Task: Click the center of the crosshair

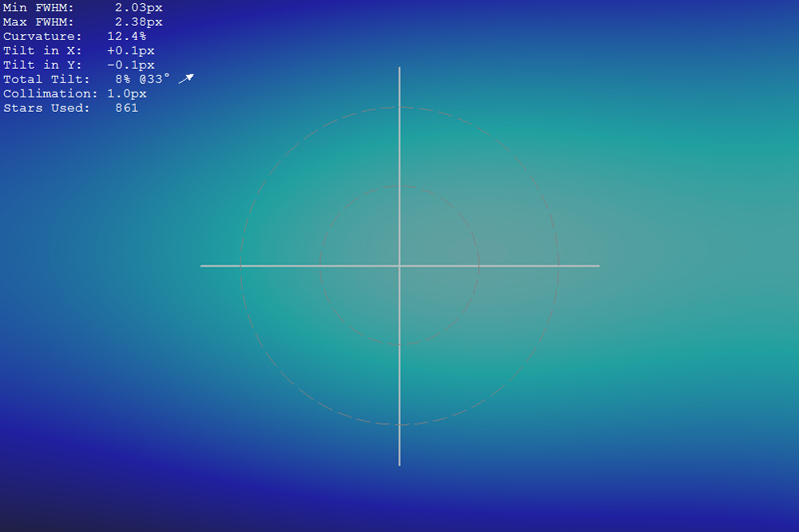Action: point(399,266)
